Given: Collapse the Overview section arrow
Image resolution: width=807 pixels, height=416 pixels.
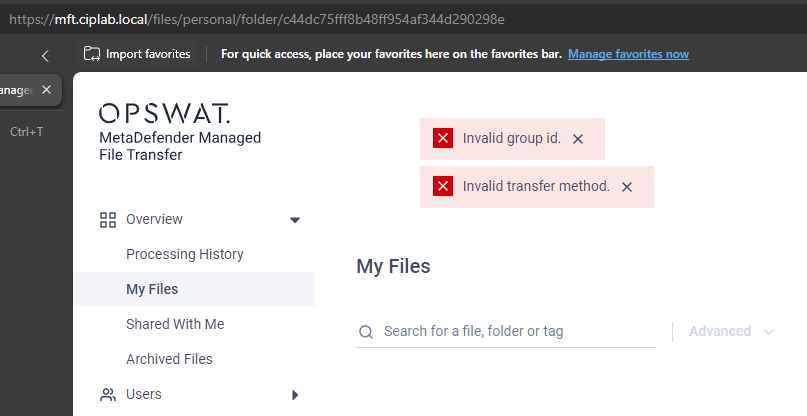Looking at the screenshot, I should (x=295, y=220).
